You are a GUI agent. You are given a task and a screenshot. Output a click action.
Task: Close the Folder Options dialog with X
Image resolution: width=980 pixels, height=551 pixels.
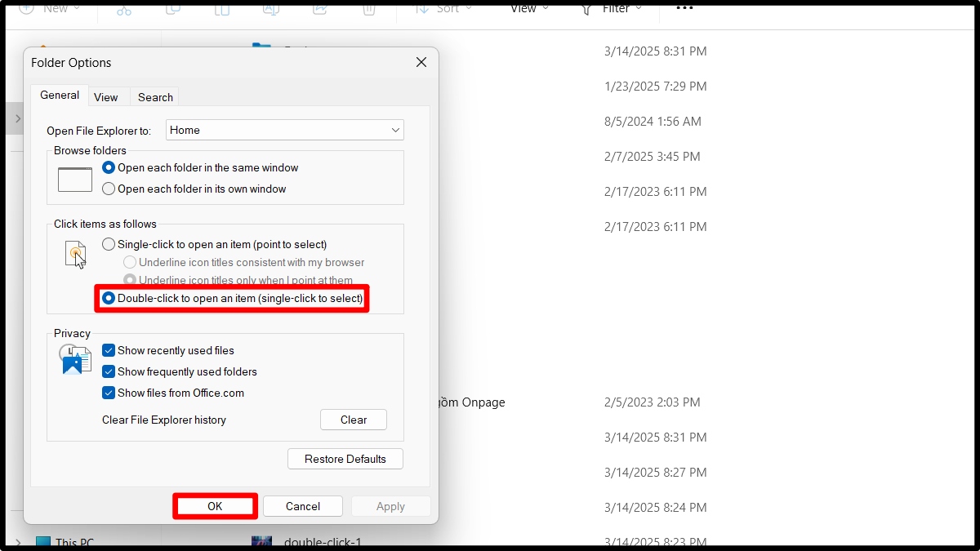coord(421,62)
